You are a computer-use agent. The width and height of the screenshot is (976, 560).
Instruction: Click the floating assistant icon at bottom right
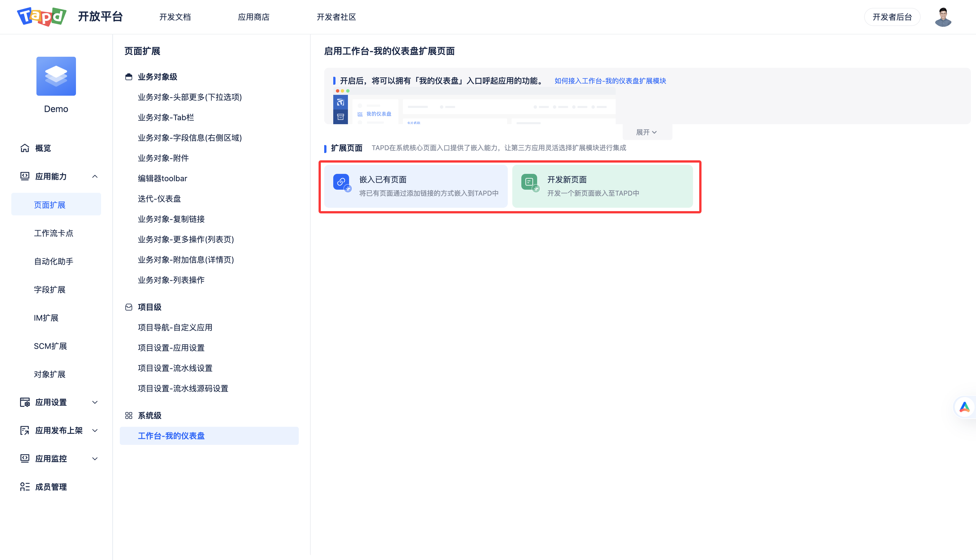pos(965,406)
